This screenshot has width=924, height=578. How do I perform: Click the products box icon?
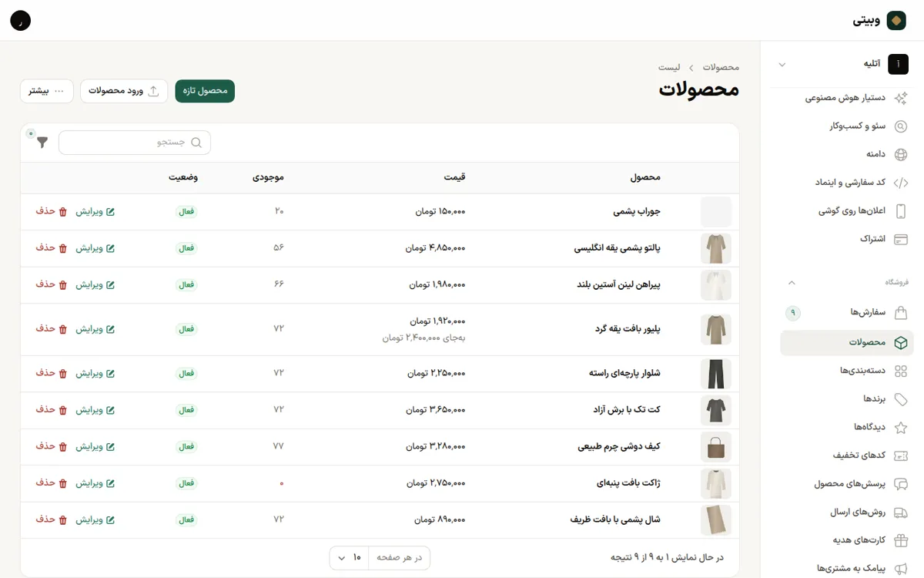(x=900, y=343)
